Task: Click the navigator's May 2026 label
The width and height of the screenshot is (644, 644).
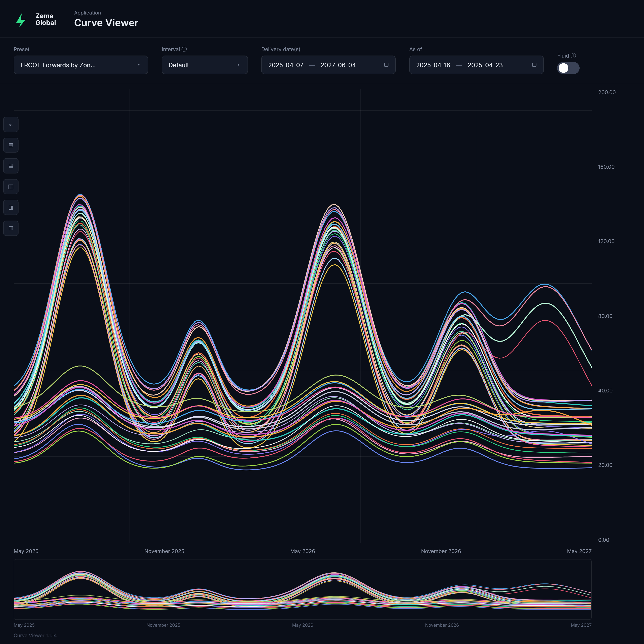Action: click(302, 625)
